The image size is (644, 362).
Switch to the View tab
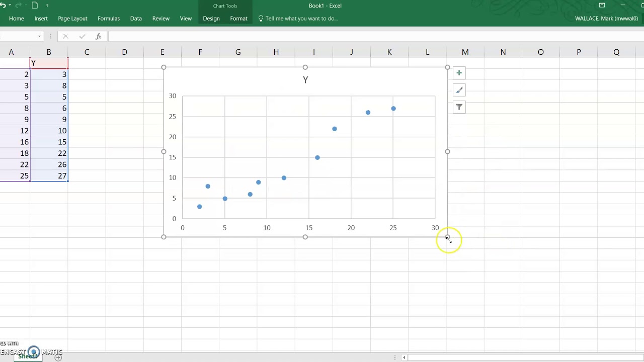pyautogui.click(x=186, y=19)
